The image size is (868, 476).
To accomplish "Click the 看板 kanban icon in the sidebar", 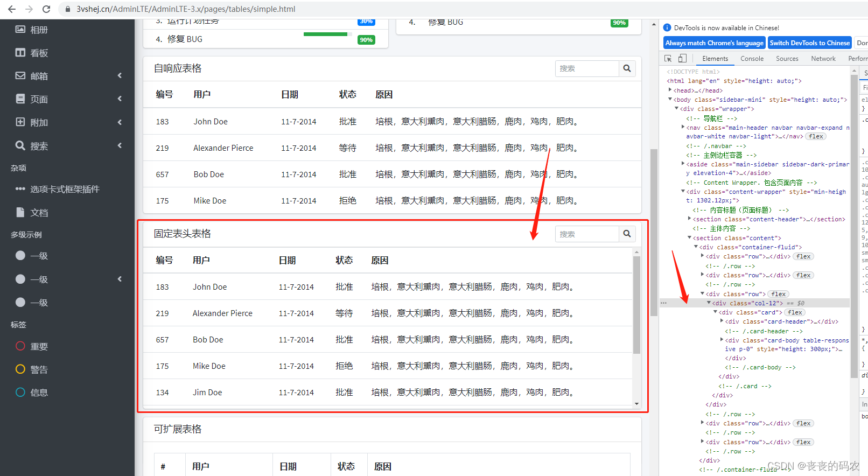I will pos(20,53).
